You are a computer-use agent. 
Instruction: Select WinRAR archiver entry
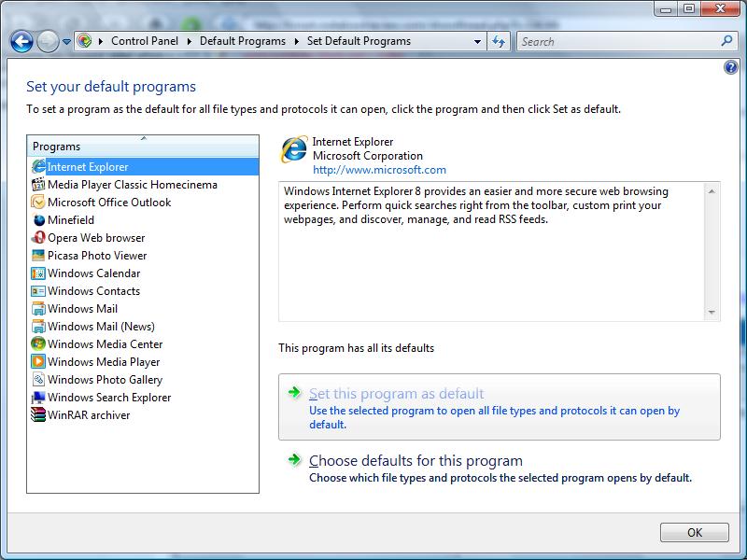coord(89,414)
